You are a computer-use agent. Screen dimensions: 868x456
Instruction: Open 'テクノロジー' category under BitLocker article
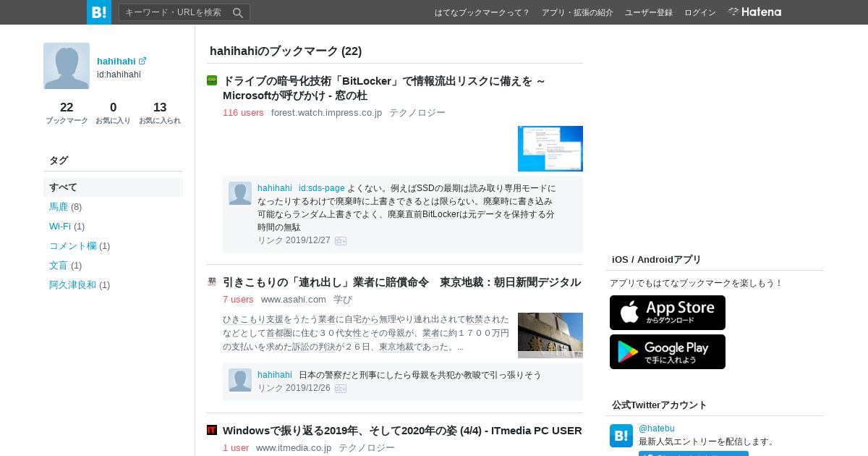click(417, 112)
